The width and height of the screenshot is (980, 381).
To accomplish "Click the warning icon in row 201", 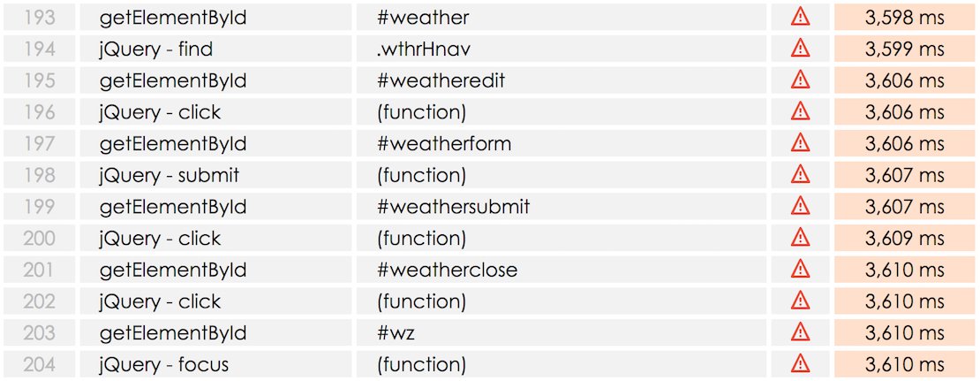I will (x=800, y=270).
